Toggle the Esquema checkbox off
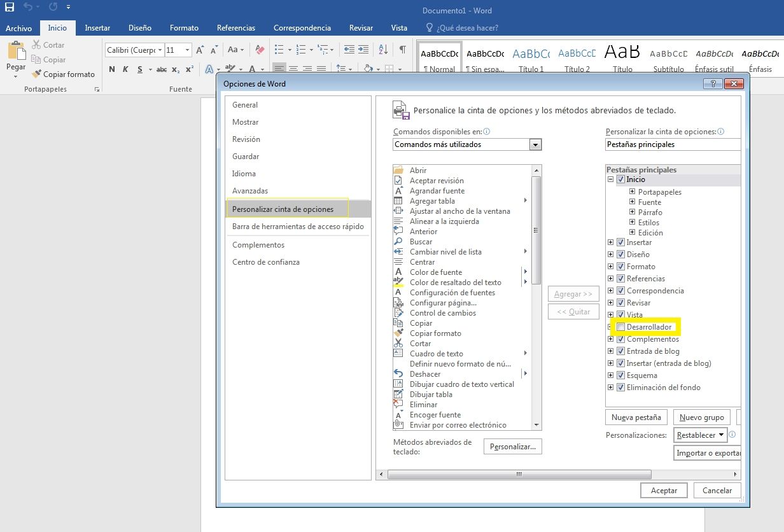This screenshot has width=784, height=532. (x=620, y=375)
